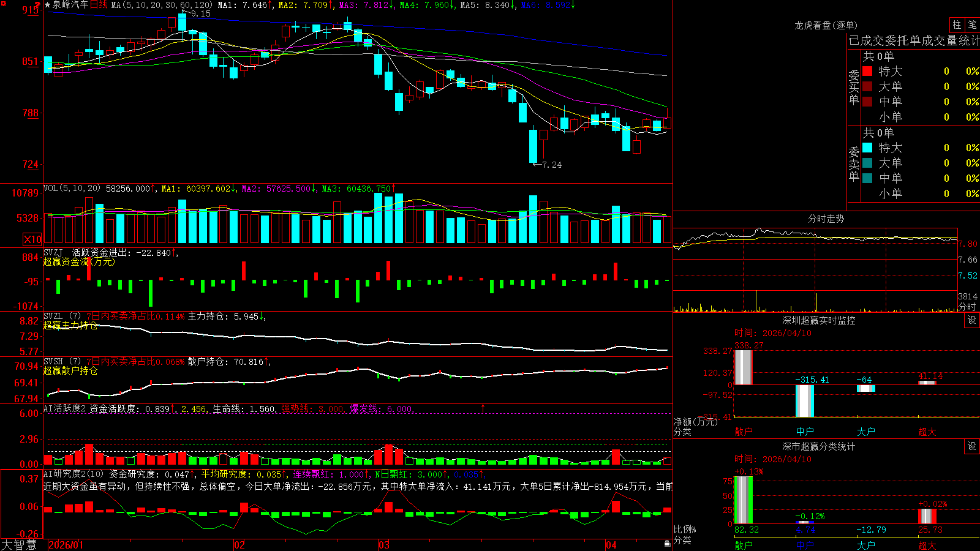
Task: Click the 散户 label in 深市超赢分类统计
Action: tap(744, 545)
